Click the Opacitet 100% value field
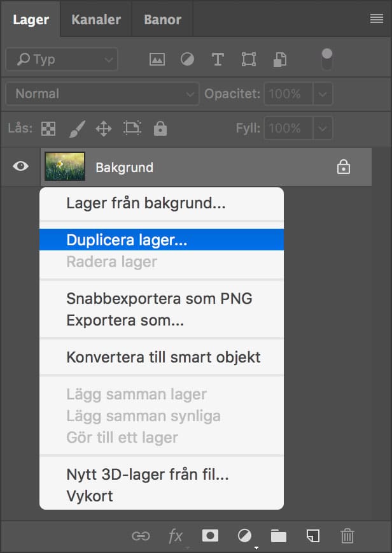 click(288, 94)
